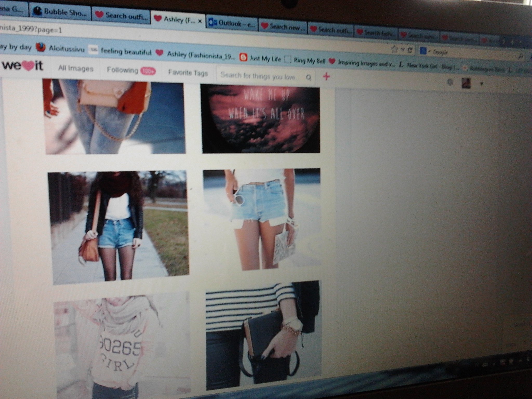This screenshot has height=399, width=532.
Task: Switch to the Outlook tab
Action: point(232,23)
